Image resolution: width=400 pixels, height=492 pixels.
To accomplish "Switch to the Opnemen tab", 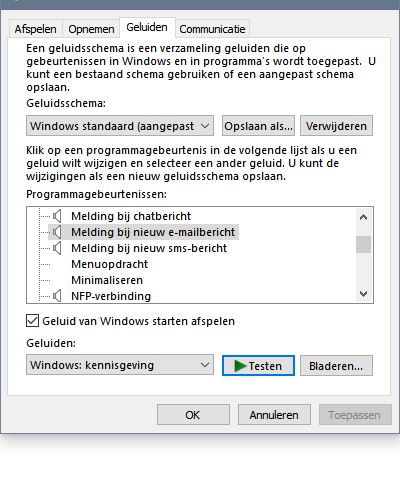I will point(91,29).
